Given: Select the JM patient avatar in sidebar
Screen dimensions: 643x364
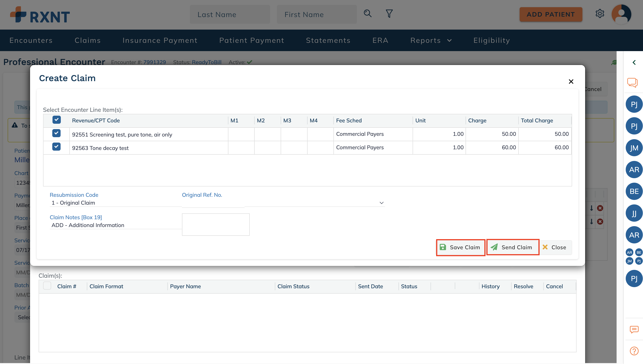Looking at the screenshot, I should point(634,148).
